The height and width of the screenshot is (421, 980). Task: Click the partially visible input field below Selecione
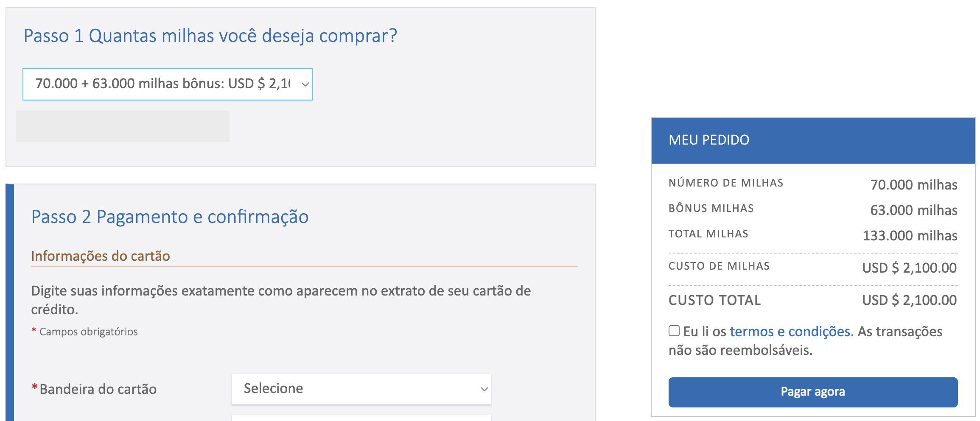point(361,418)
